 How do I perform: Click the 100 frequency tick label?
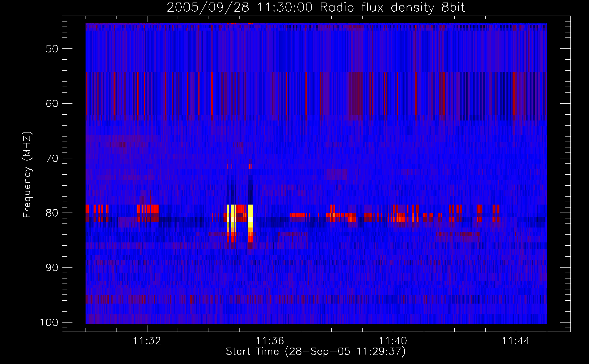pyautogui.click(x=49, y=323)
